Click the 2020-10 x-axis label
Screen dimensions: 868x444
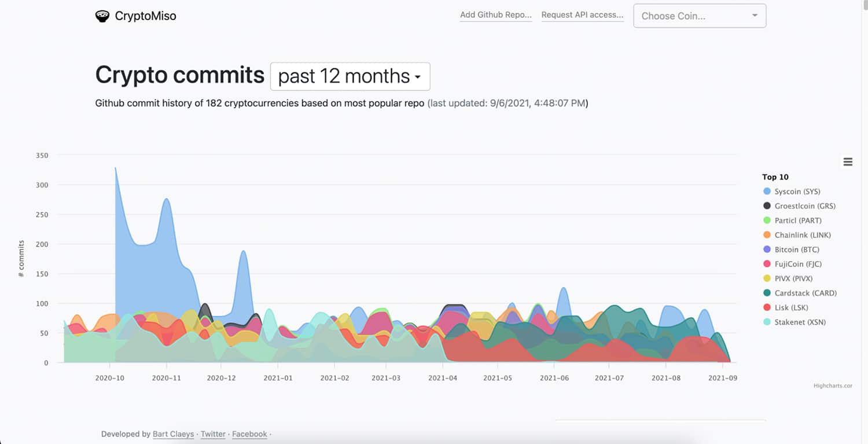click(x=109, y=378)
